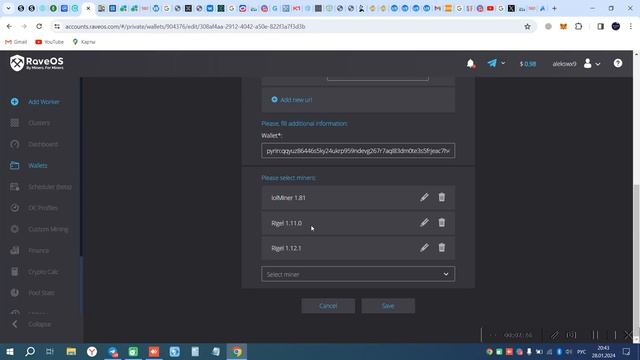This screenshot has height=360, width=640.
Task: Bookmark this page with the star icon
Action: click(x=527, y=27)
